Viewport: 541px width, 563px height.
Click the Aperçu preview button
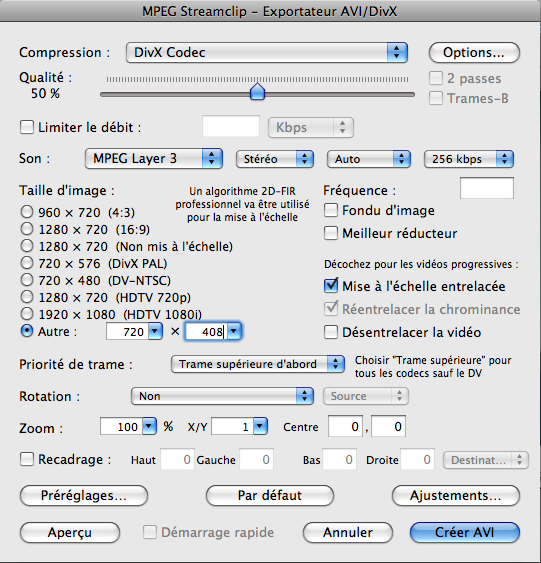[70, 532]
